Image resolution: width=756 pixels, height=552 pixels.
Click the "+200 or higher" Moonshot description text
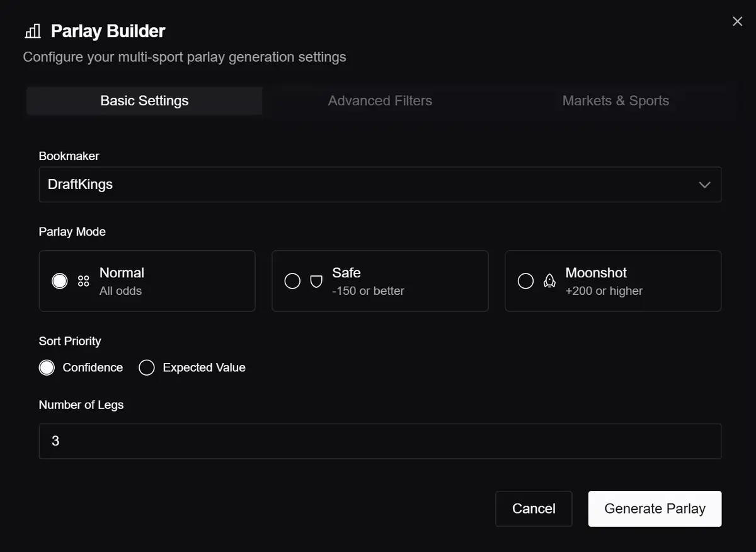(x=604, y=291)
